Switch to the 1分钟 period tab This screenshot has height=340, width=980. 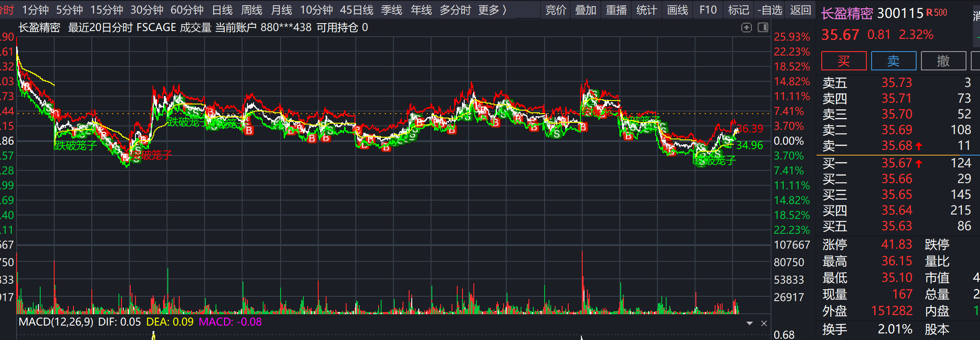pyautogui.click(x=35, y=10)
